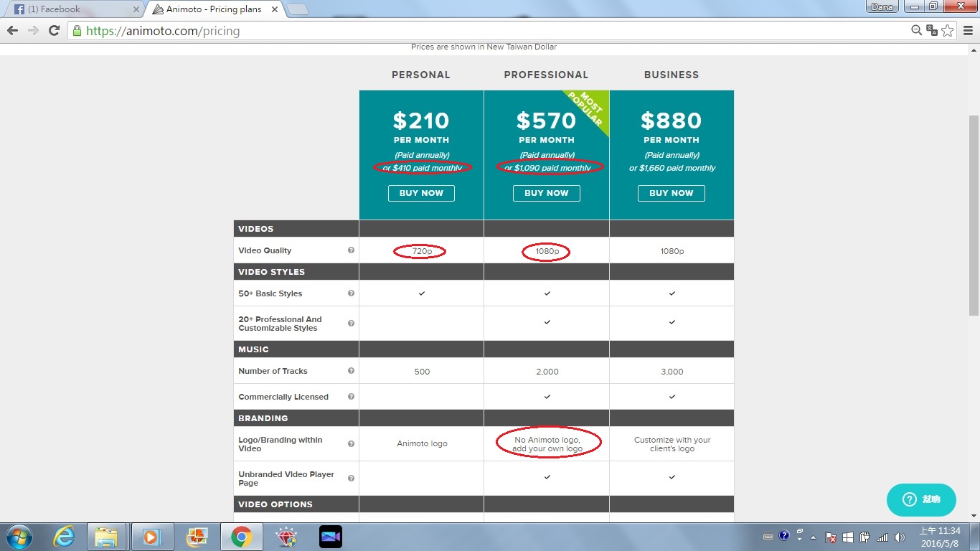Open help tooltip for 50+ Basic Styles
The height and width of the screenshot is (551, 980).
[x=351, y=293]
